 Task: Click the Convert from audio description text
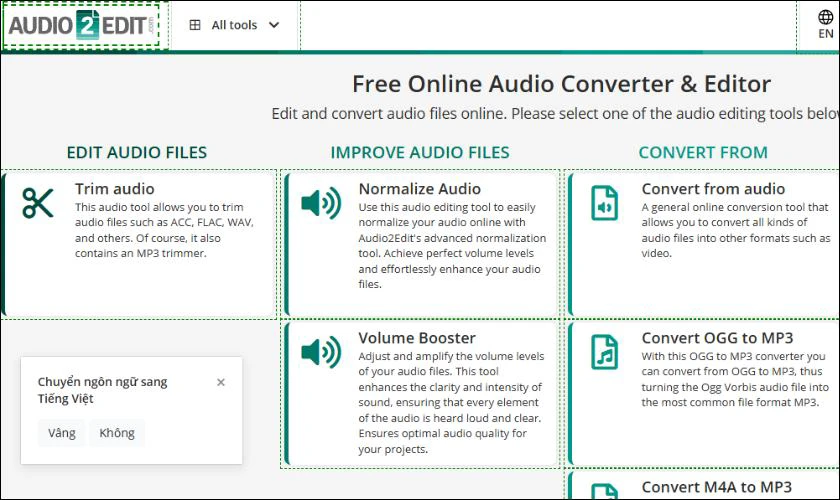pyautogui.click(x=736, y=230)
